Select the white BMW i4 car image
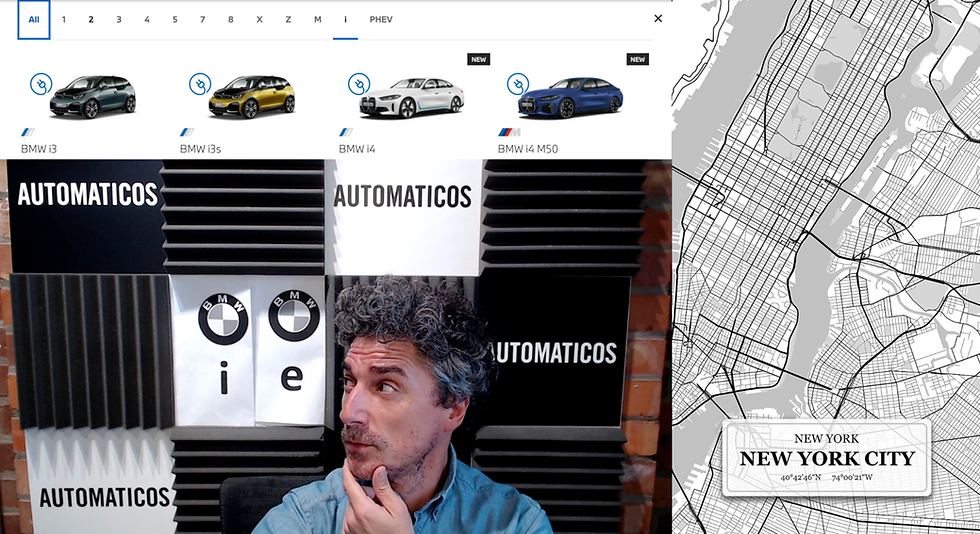 pos(412,98)
